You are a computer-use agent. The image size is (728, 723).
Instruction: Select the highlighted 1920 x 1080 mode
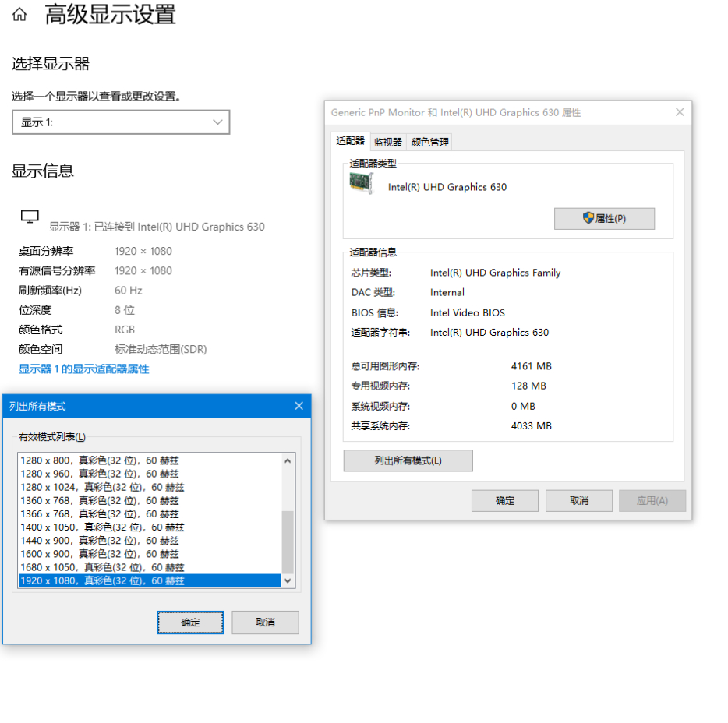[150, 581]
